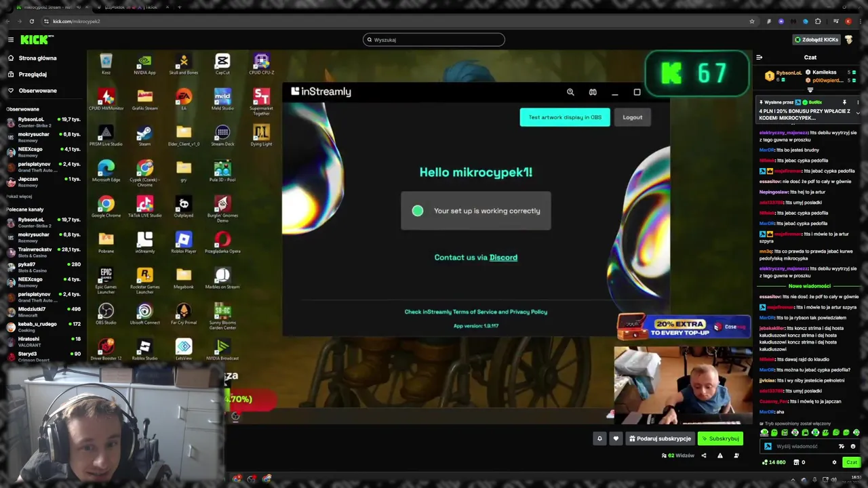
Task: Click the zoom magnifier icon in inStreamly
Action: [570, 92]
